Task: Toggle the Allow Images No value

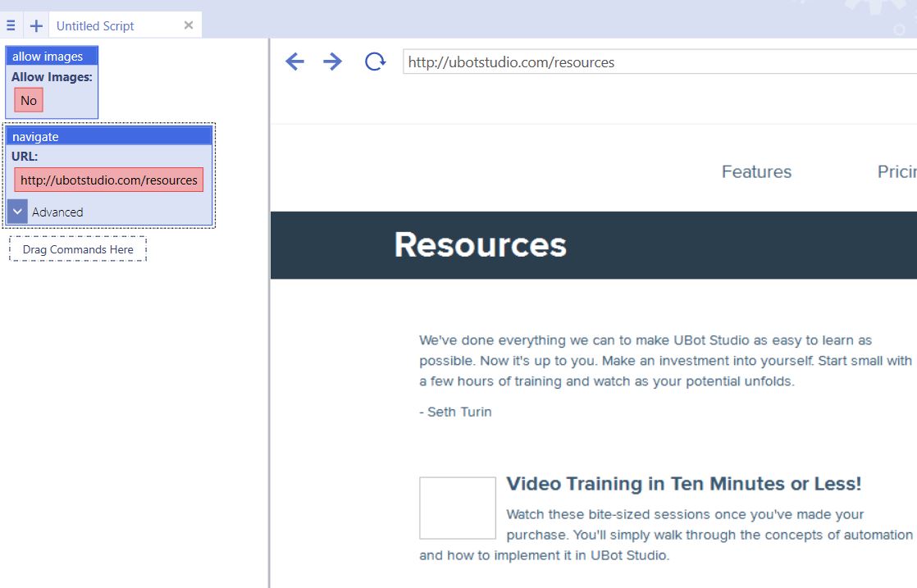Action: (x=29, y=100)
